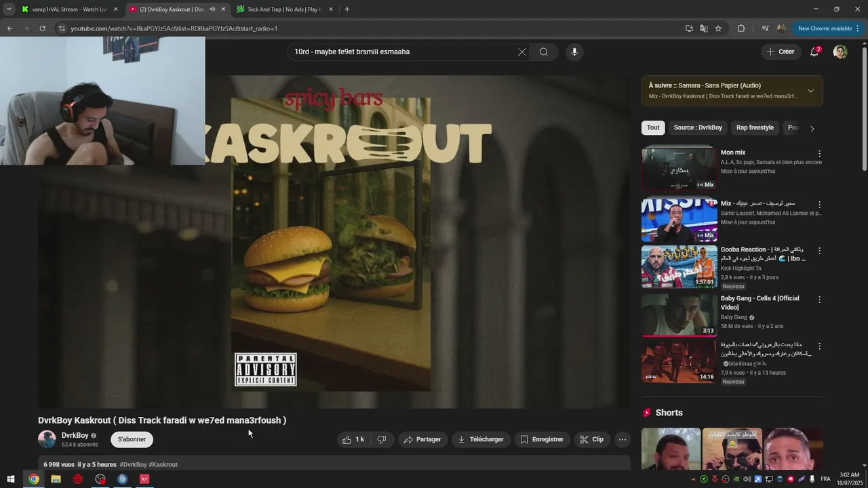Image resolution: width=868 pixels, height=488 pixels.
Task: Like the video with thumbs up
Action: 354,439
